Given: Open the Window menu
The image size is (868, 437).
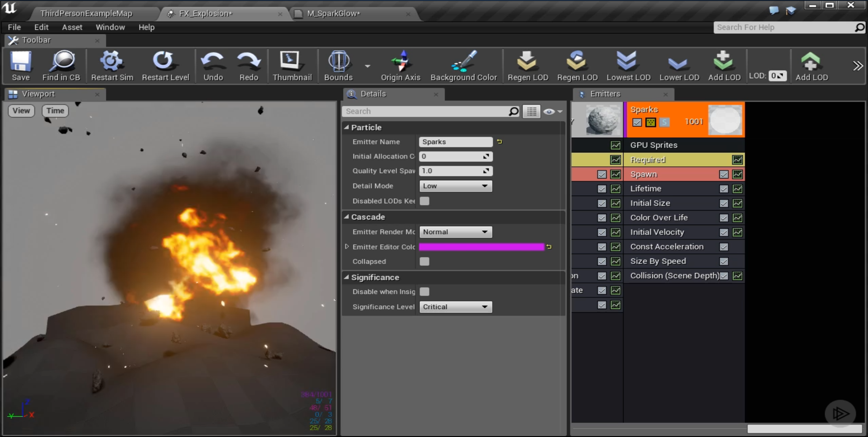Looking at the screenshot, I should tap(110, 27).
